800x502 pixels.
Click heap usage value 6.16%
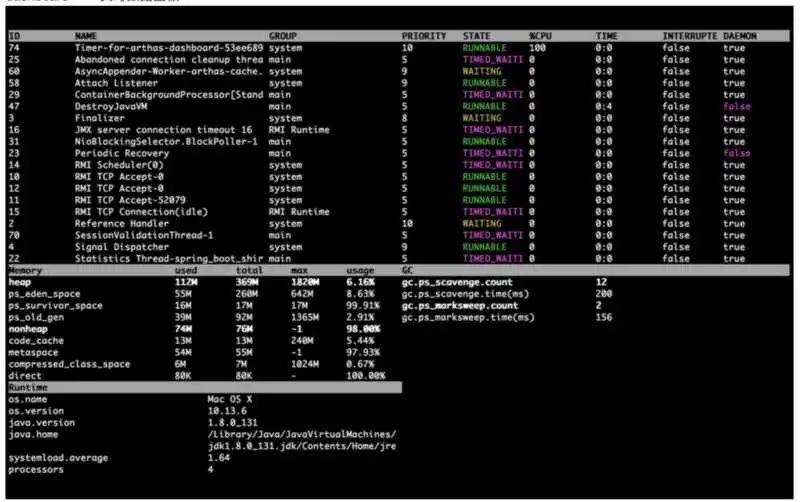tap(360, 282)
